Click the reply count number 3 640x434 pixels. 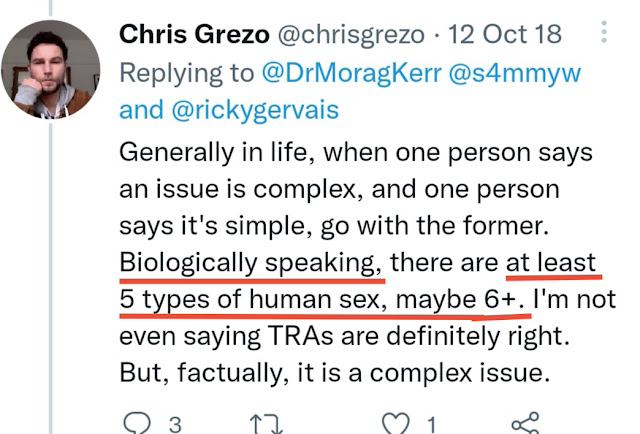[175, 425]
